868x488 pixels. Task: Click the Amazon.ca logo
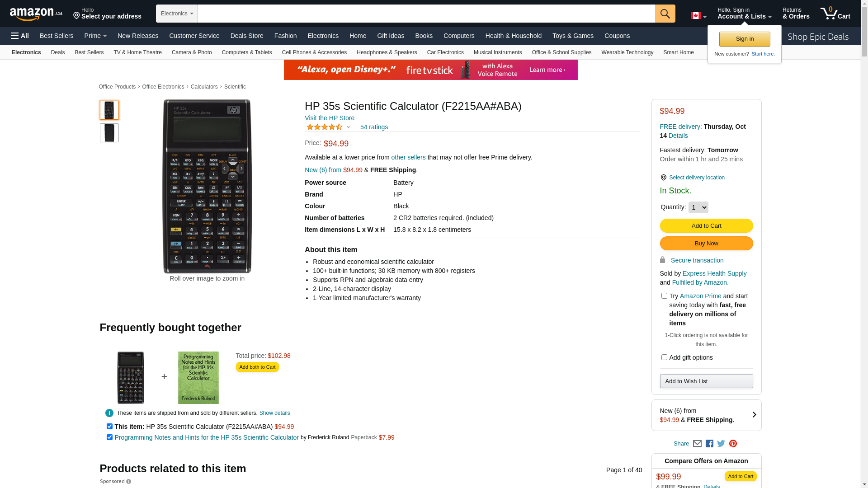click(x=36, y=14)
